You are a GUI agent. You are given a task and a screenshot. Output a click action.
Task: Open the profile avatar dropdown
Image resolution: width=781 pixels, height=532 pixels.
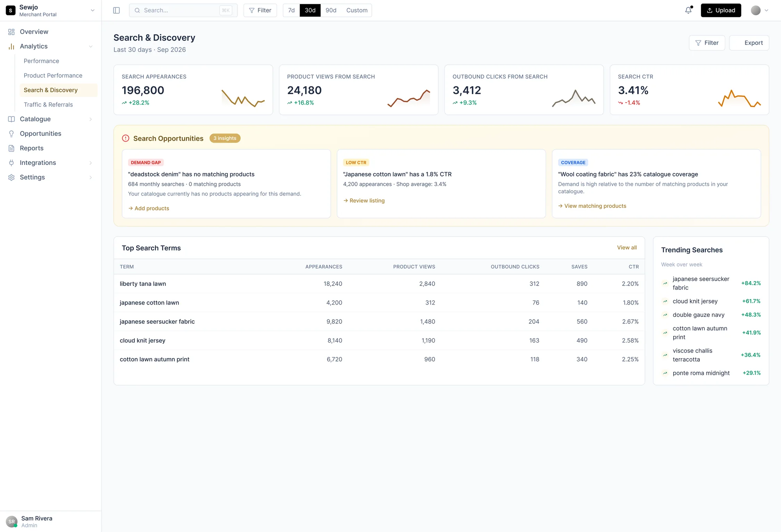point(760,11)
